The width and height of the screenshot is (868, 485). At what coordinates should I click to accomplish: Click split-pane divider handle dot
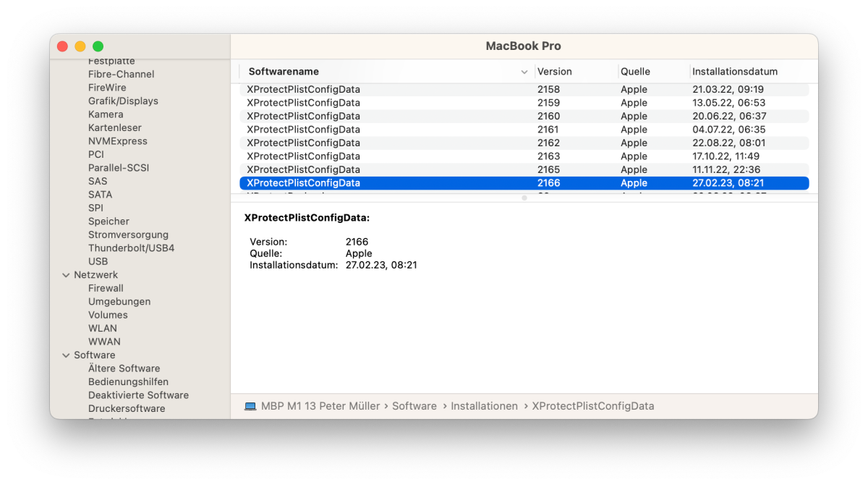point(524,198)
